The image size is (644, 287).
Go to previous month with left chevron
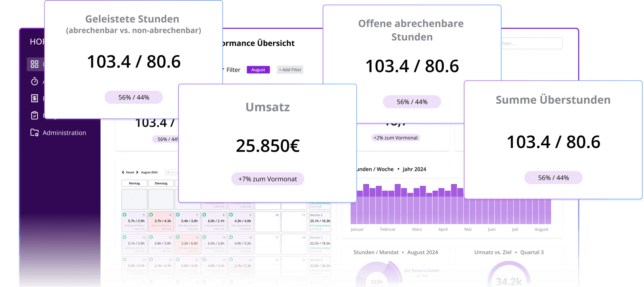coord(123,172)
